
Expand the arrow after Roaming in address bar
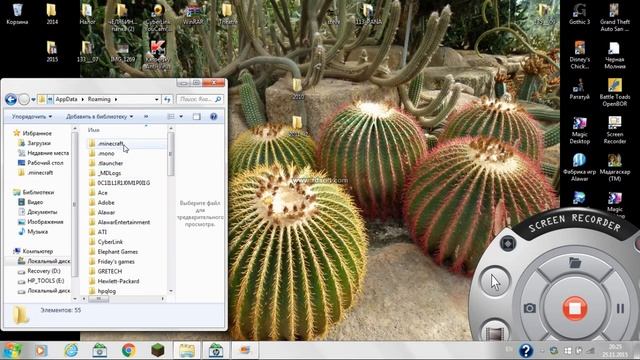pos(116,99)
